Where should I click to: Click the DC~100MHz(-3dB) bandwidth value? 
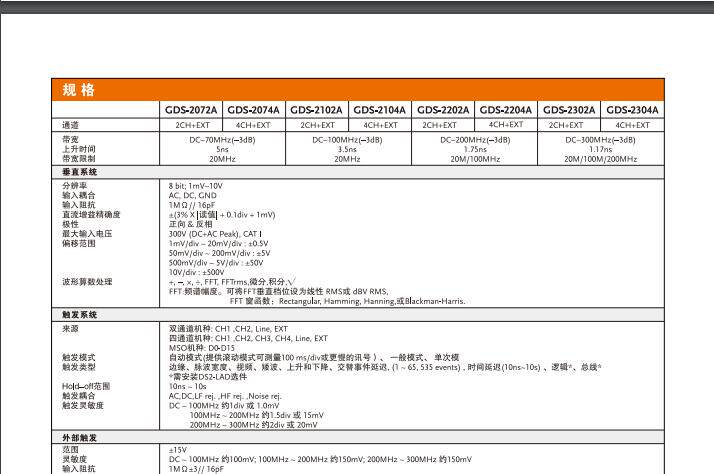coord(347,140)
